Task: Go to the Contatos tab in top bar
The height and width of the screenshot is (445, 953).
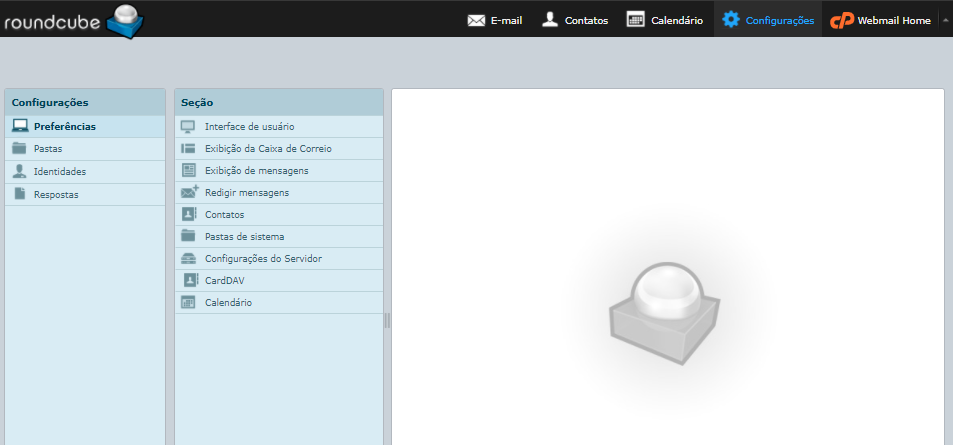Action: pyautogui.click(x=574, y=20)
